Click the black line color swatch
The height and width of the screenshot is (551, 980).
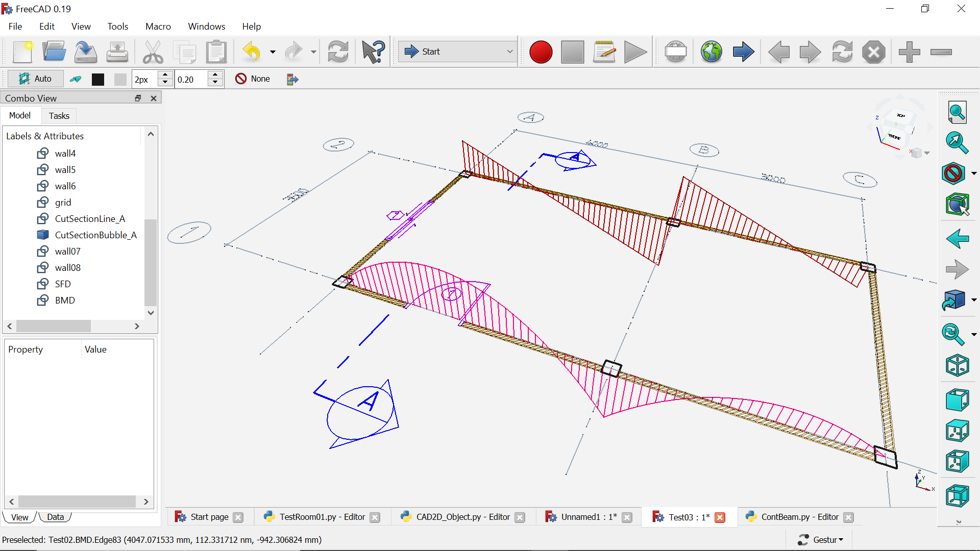98,79
